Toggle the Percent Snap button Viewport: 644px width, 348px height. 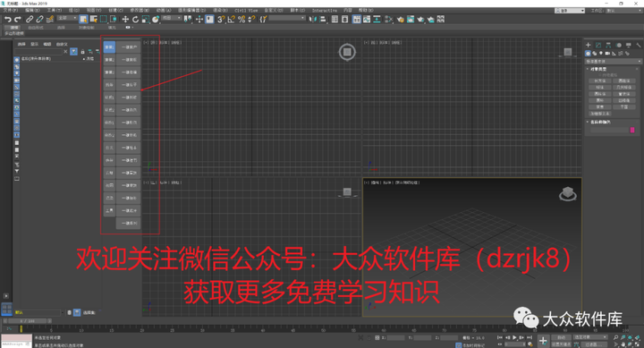tap(241, 19)
